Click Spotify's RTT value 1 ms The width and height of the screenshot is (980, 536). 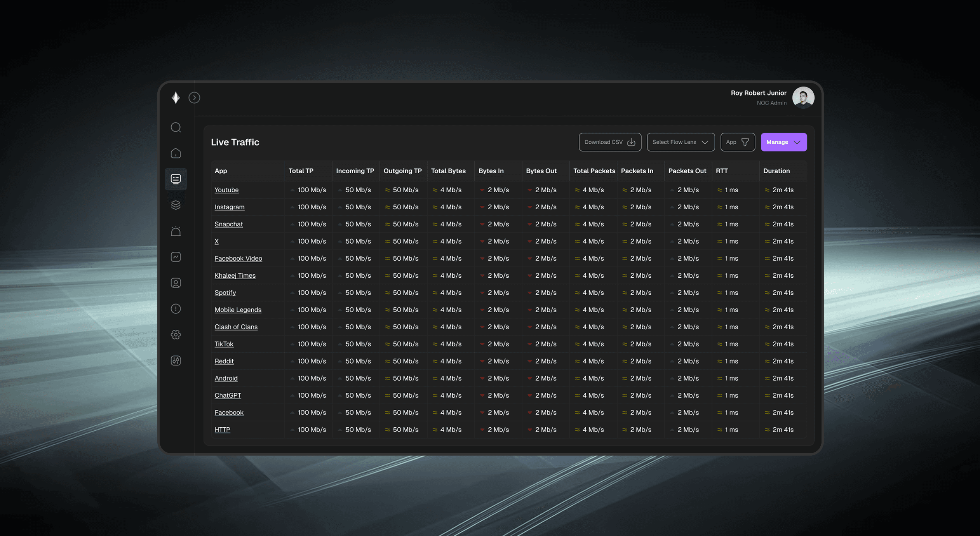(x=732, y=292)
